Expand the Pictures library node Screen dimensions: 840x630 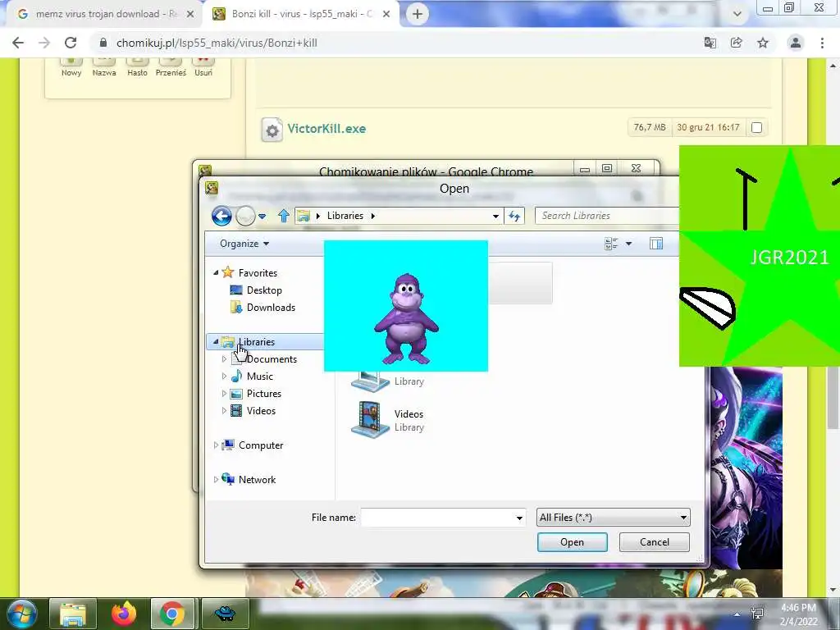(224, 393)
